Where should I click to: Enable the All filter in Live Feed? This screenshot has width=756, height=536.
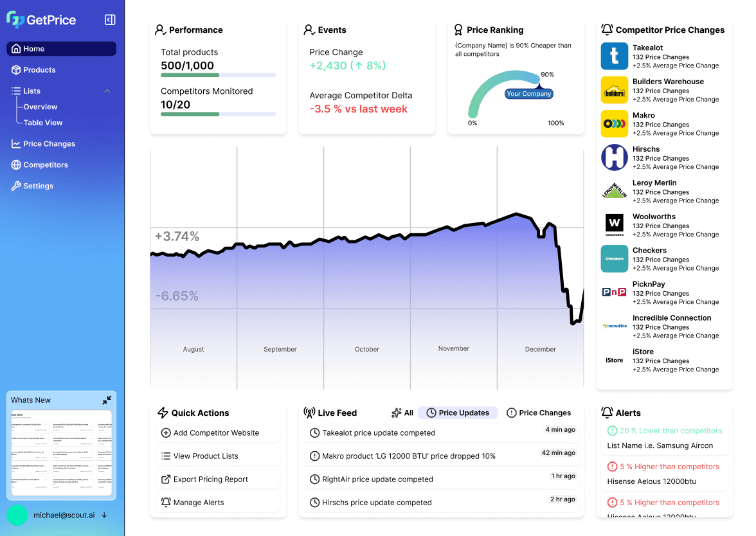point(402,413)
